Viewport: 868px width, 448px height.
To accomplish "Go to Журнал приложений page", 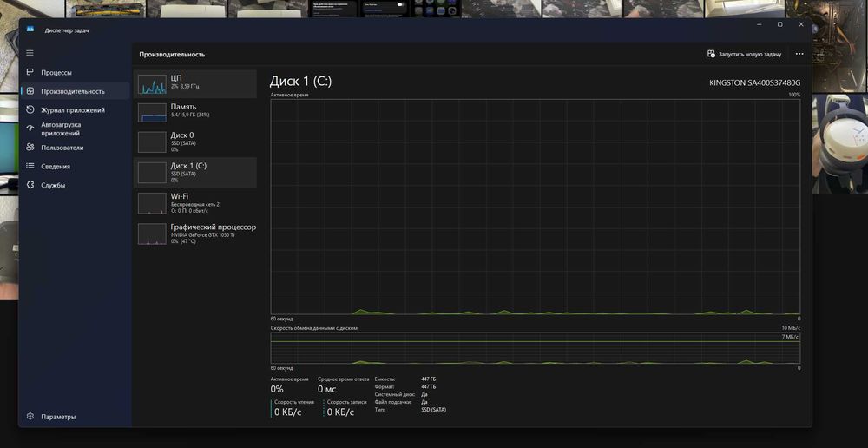I will click(x=76, y=110).
